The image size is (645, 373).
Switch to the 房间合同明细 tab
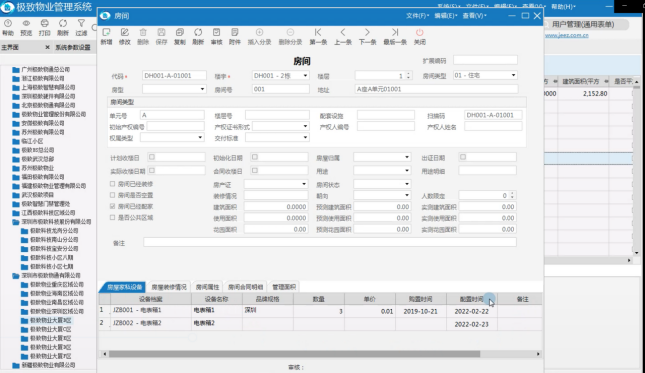tap(245, 287)
